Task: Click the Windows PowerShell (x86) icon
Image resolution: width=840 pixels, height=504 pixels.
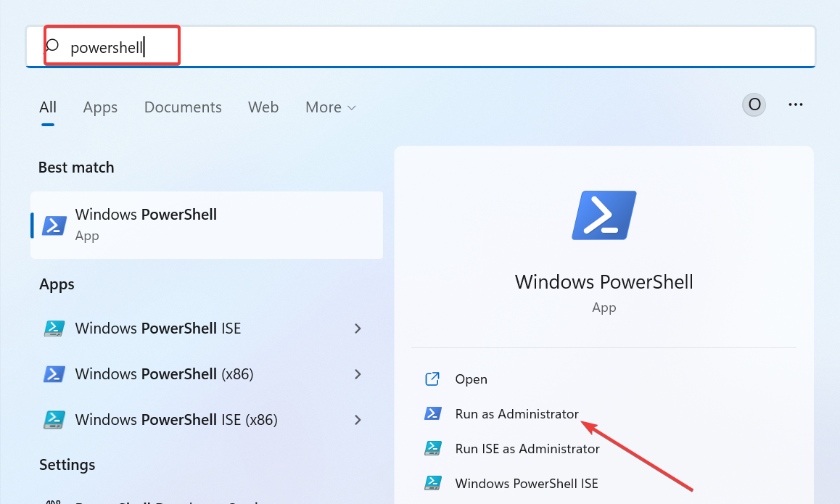Action: 54,374
